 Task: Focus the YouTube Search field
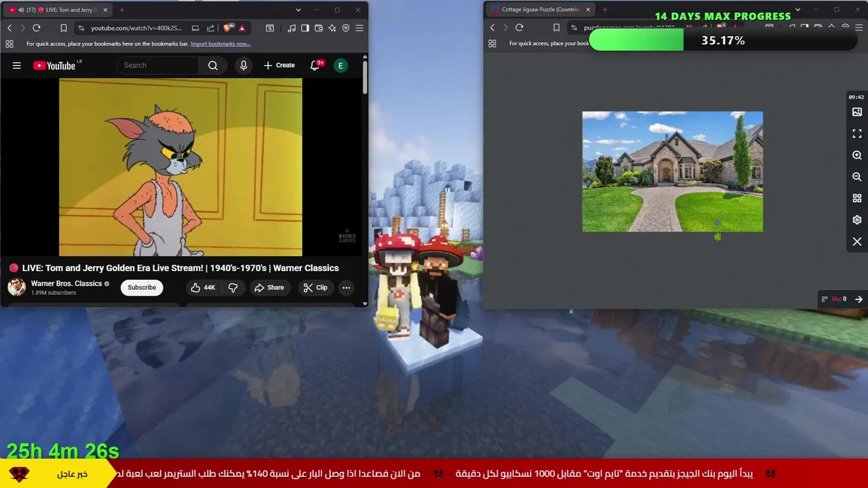[158, 65]
